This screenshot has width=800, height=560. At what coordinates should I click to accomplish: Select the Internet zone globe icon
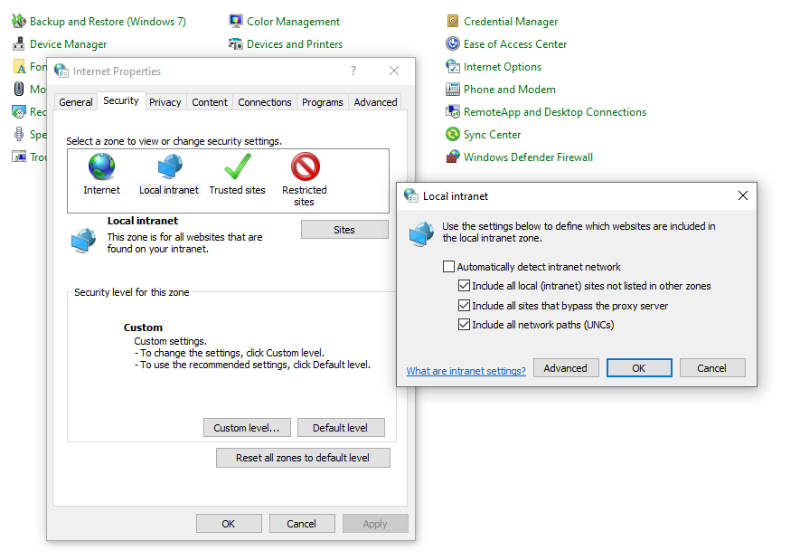tap(101, 167)
